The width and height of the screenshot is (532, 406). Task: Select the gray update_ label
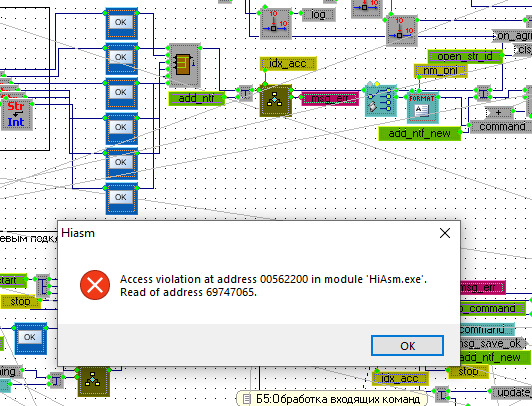pyautogui.click(x=511, y=393)
